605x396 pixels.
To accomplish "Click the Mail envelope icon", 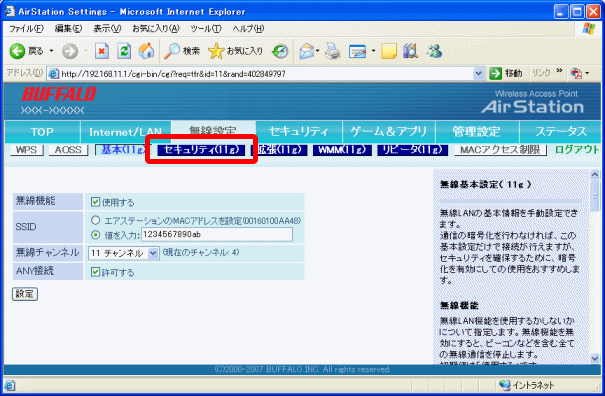I will click(x=307, y=51).
